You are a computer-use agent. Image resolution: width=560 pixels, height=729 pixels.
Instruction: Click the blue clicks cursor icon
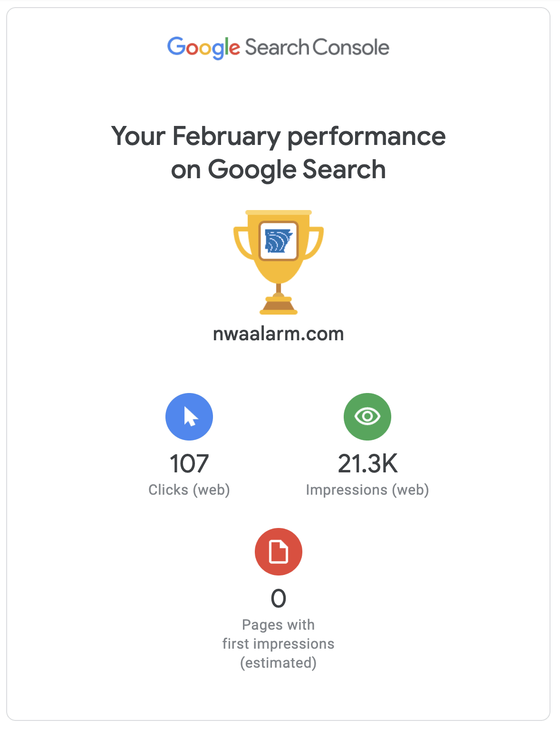point(189,416)
